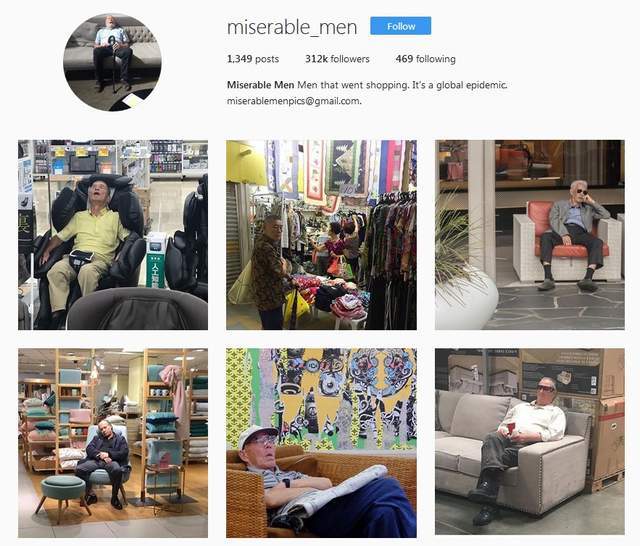
Task: Open post of man on gray sofa
Action: 529,441
